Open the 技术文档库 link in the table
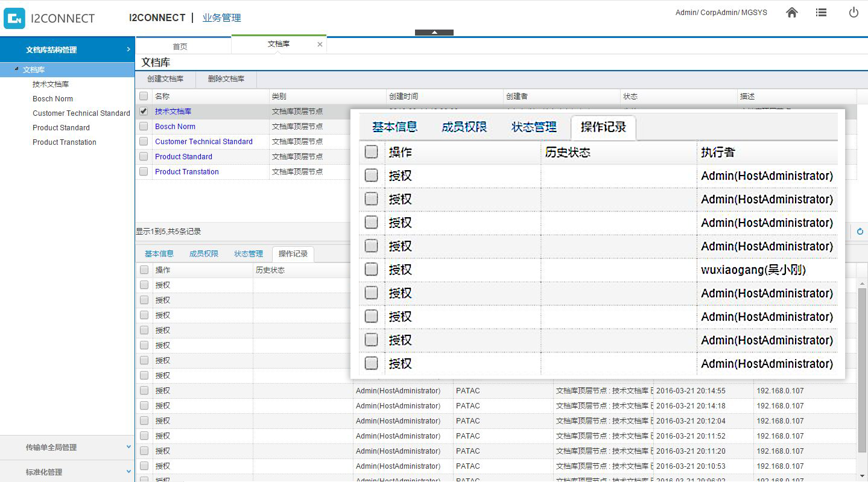This screenshot has width=868, height=482. (x=173, y=111)
